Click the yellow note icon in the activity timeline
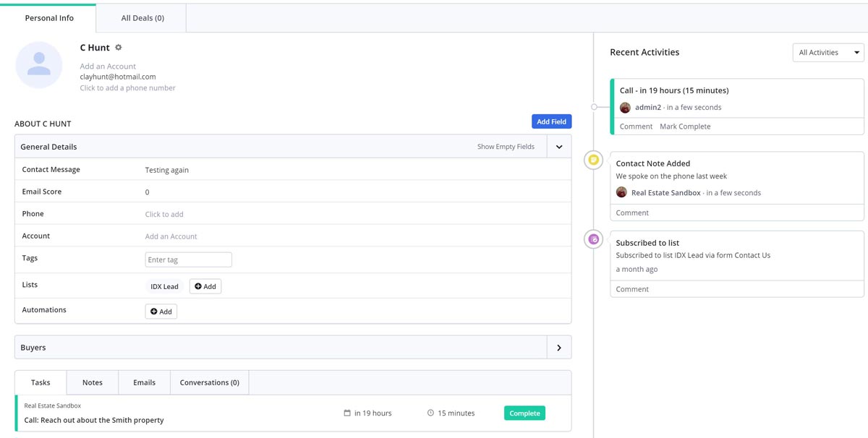The width and height of the screenshot is (868, 438). [594, 160]
